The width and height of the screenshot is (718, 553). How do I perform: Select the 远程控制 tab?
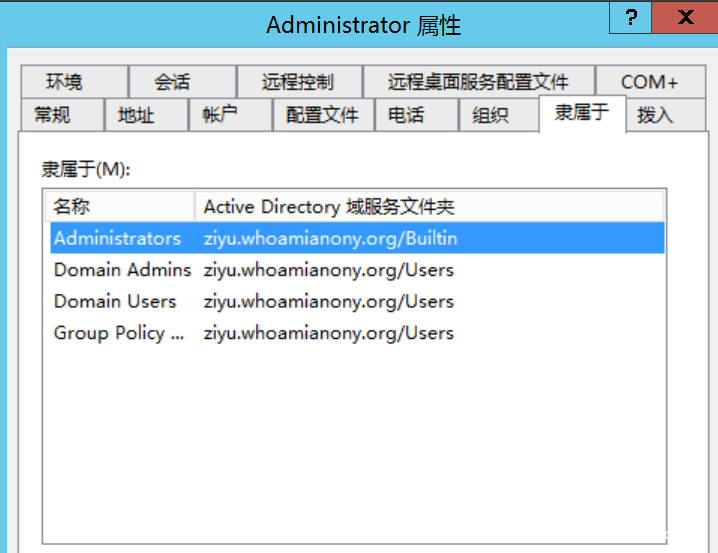click(297, 82)
